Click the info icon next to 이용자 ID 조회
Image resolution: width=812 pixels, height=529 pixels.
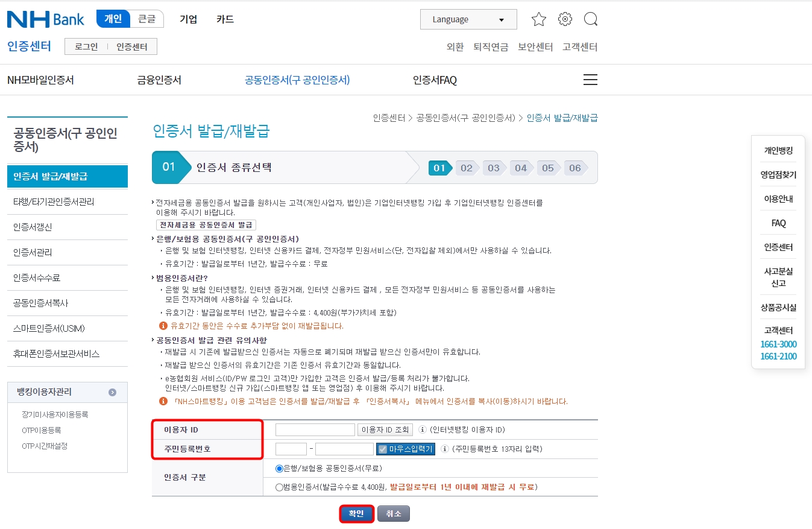coord(422,429)
